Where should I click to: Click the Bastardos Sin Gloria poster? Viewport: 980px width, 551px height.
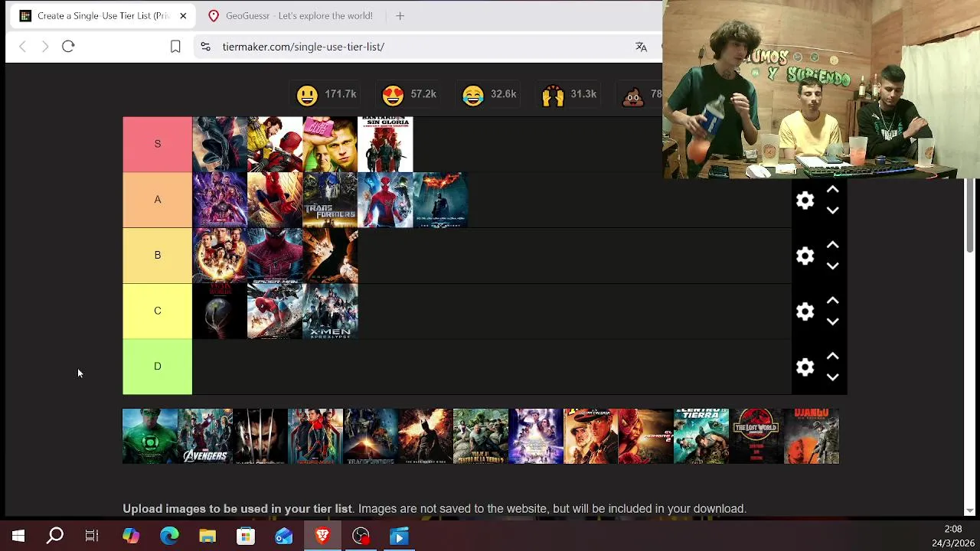pyautogui.click(x=385, y=144)
